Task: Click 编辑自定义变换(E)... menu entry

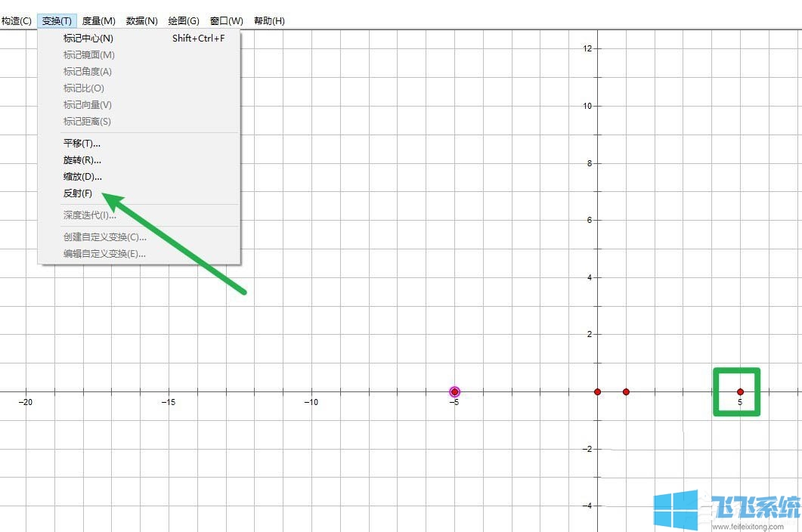Action: 104,254
